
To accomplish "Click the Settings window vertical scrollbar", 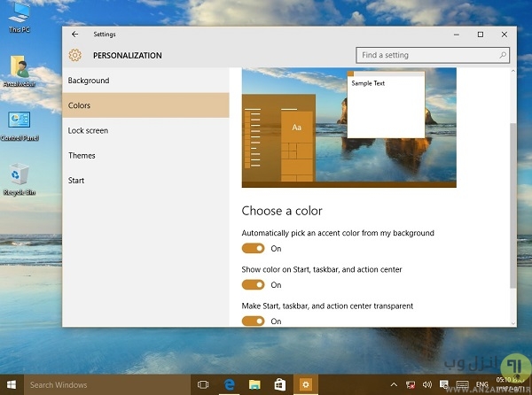I will [512, 204].
